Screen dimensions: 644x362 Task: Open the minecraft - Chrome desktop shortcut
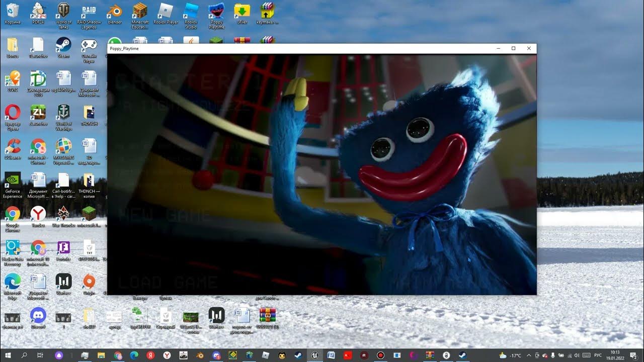[x=38, y=151]
